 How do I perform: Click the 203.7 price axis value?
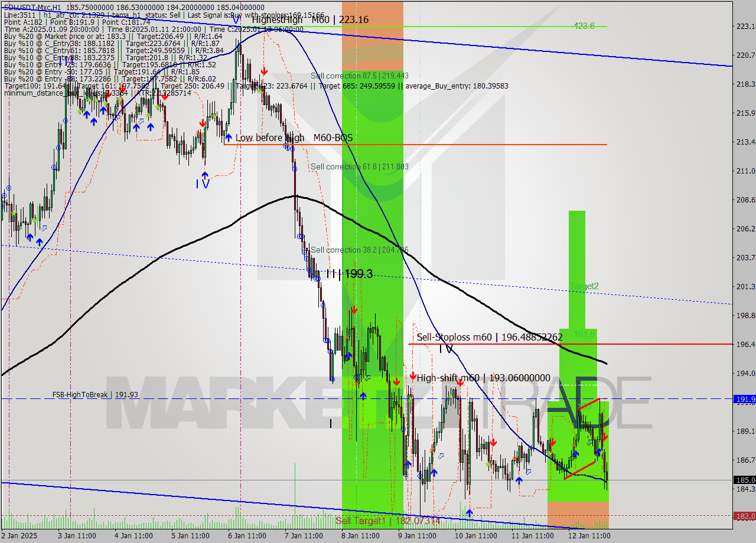click(745, 257)
